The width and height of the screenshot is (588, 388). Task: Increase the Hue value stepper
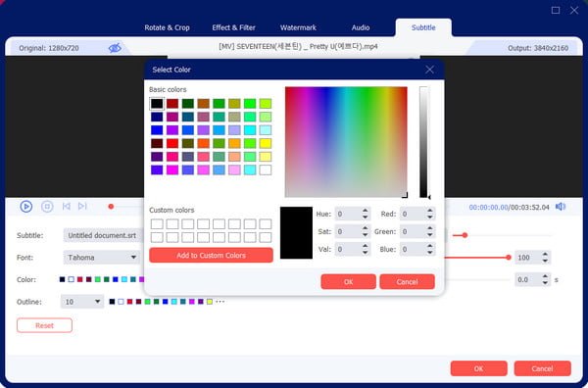(366, 211)
